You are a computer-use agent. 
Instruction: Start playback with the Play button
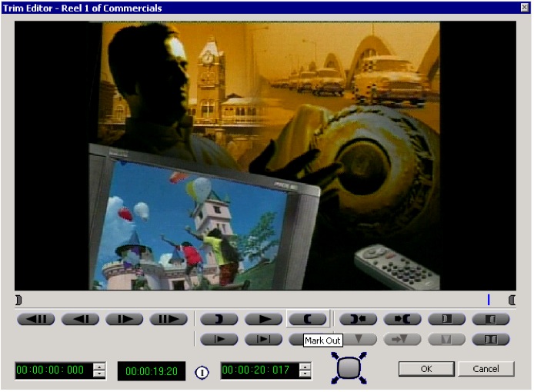point(263,319)
